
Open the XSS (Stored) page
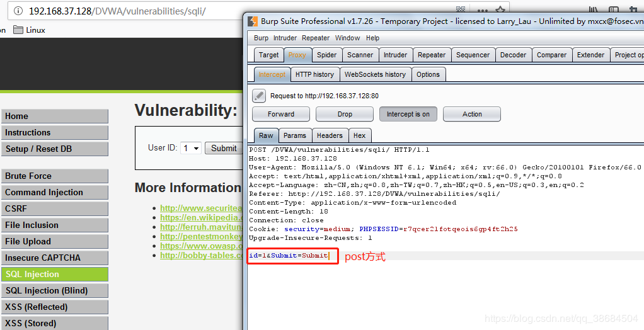tap(55, 323)
